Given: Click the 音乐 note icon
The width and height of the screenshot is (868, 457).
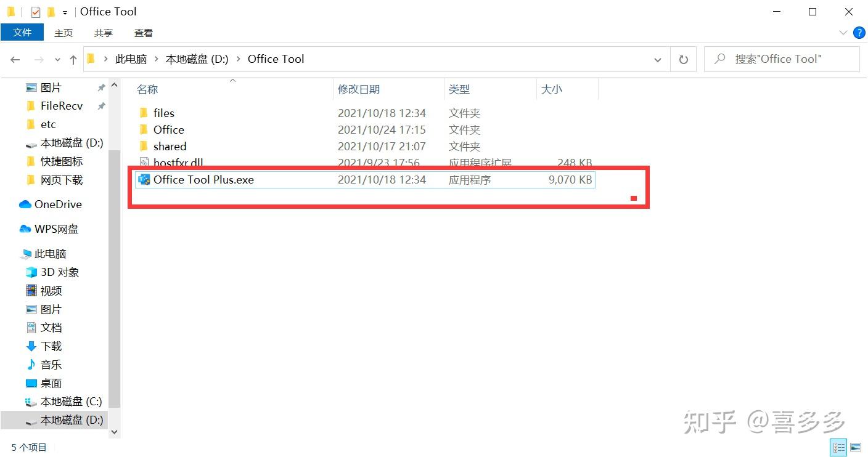Looking at the screenshot, I should click(x=31, y=365).
